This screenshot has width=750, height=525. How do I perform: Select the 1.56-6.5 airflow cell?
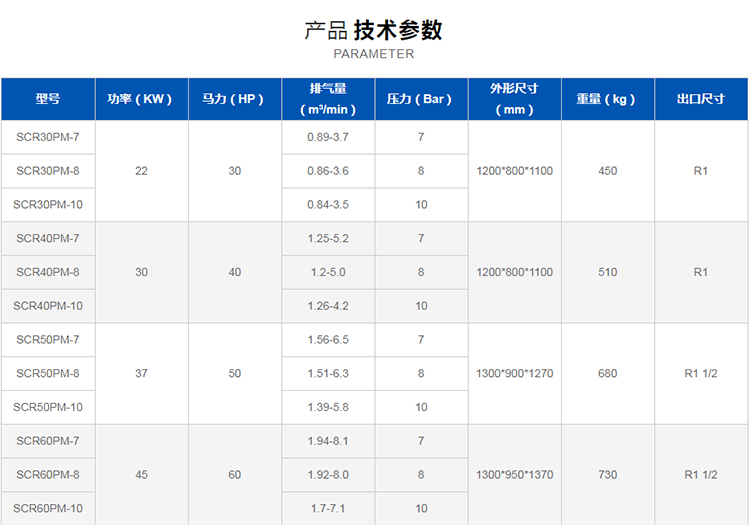click(x=327, y=340)
